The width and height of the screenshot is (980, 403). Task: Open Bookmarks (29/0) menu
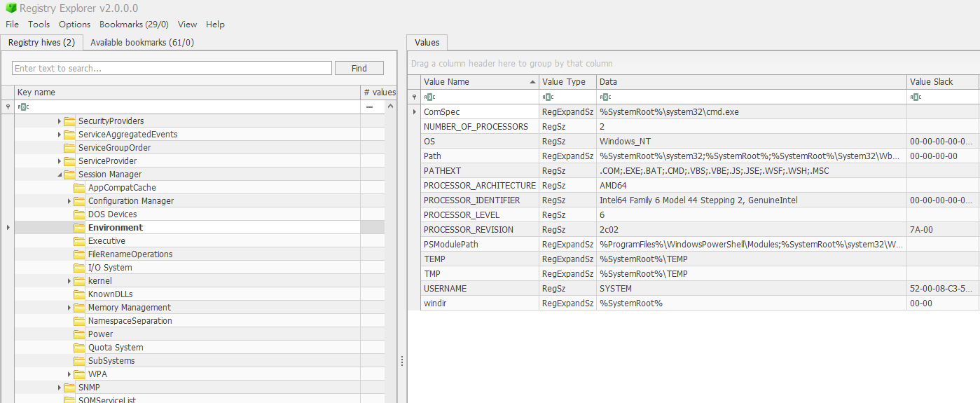[x=134, y=24]
